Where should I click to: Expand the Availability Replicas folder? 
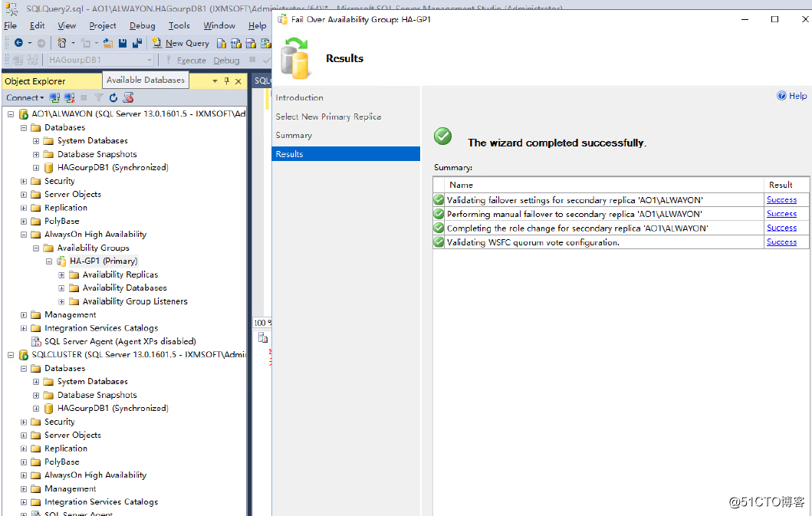[x=61, y=274]
